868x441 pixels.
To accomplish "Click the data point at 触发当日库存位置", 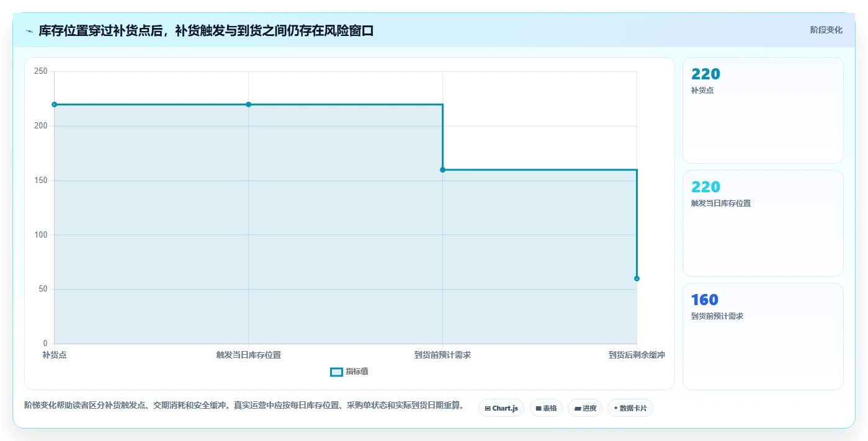I will pyautogui.click(x=248, y=104).
